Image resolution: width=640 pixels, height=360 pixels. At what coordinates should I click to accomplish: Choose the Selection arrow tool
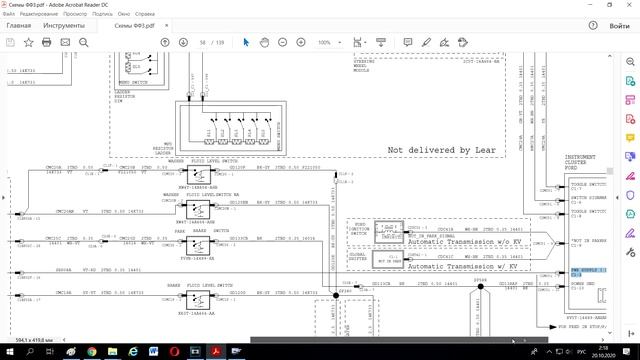pyautogui.click(x=246, y=42)
